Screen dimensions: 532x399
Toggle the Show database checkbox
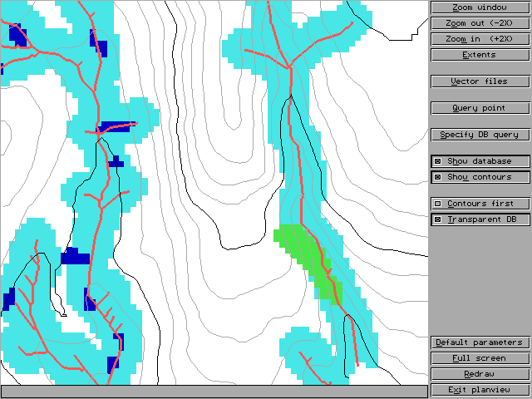coord(480,161)
